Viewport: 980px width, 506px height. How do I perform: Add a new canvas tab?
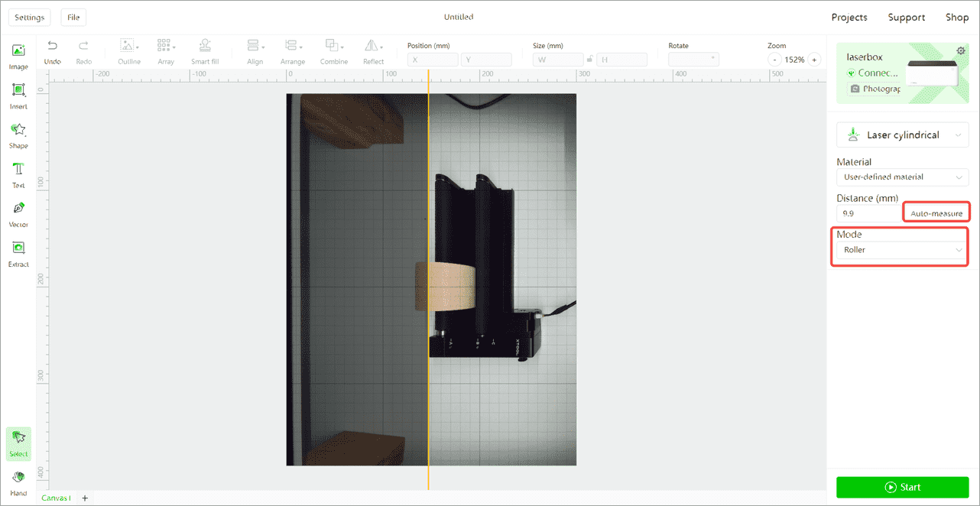pos(85,498)
